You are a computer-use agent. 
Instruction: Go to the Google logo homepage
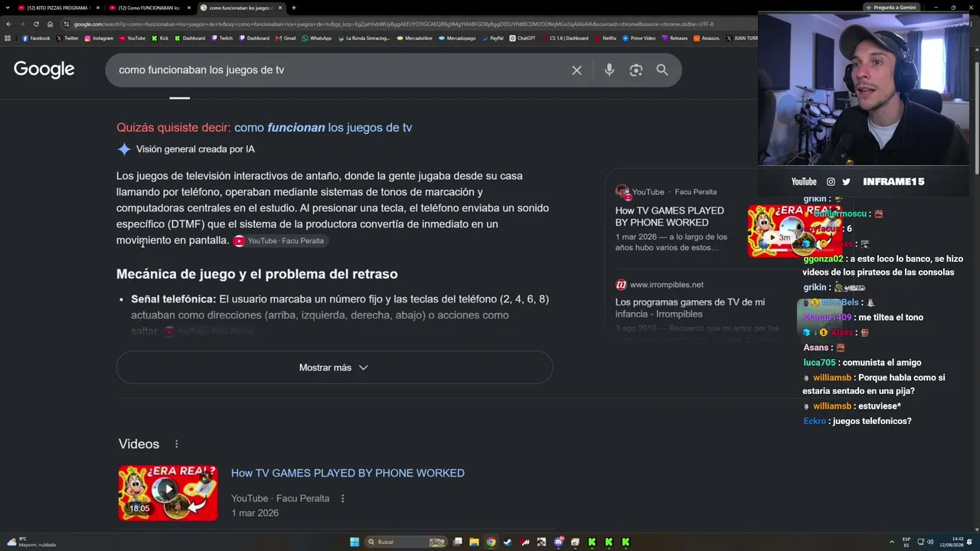[x=44, y=70]
